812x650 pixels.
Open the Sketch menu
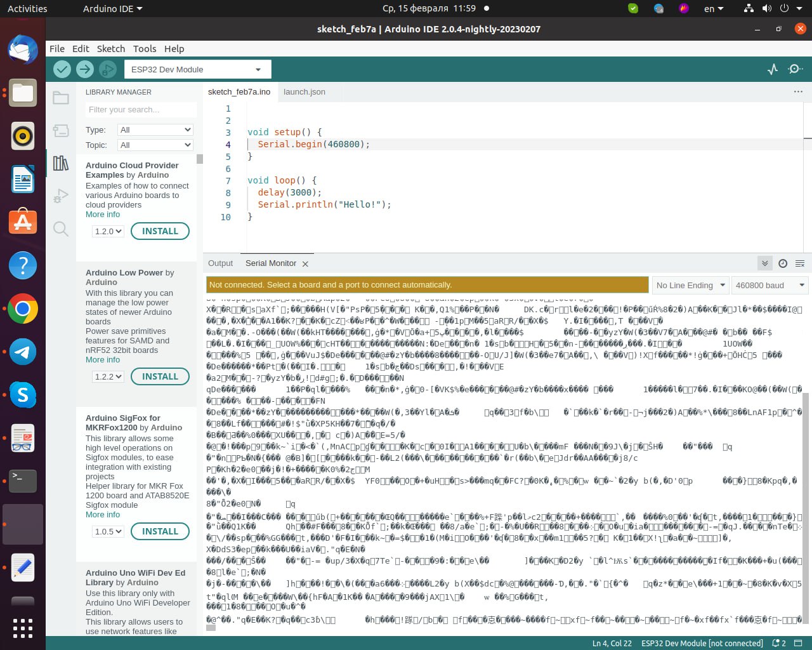tap(110, 49)
